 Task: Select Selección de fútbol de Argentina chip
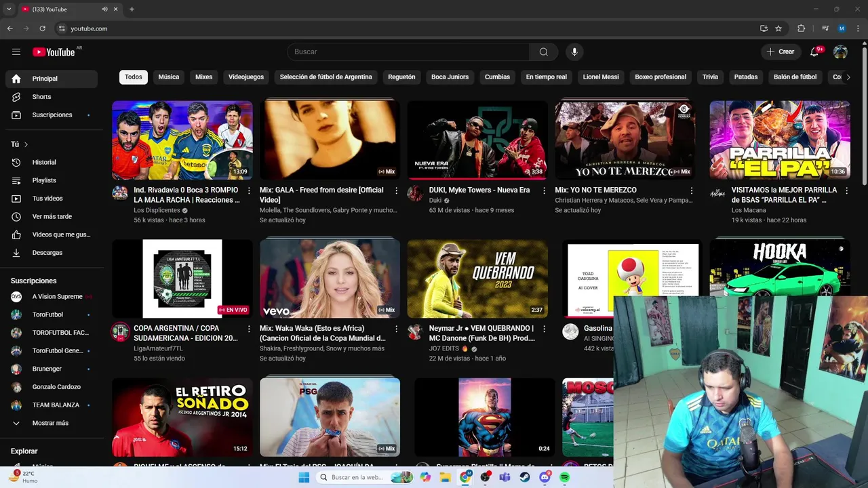326,77
